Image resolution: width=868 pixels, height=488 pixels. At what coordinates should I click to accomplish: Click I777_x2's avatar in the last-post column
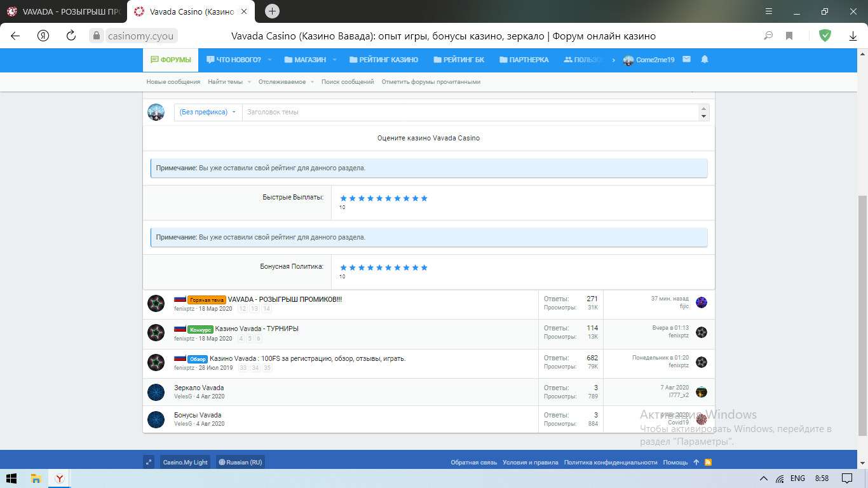pos(702,392)
